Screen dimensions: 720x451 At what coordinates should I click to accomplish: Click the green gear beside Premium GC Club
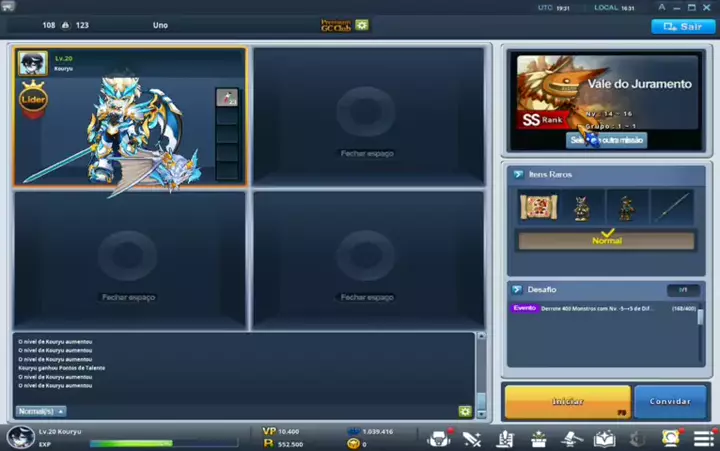point(362,25)
